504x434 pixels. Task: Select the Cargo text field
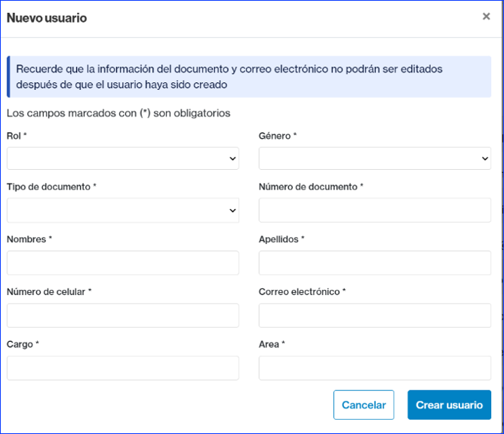(x=123, y=368)
